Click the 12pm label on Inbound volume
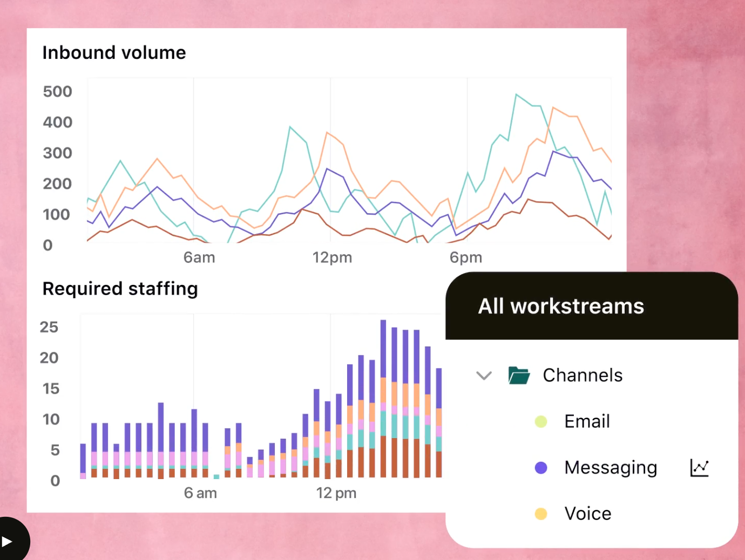 click(332, 258)
